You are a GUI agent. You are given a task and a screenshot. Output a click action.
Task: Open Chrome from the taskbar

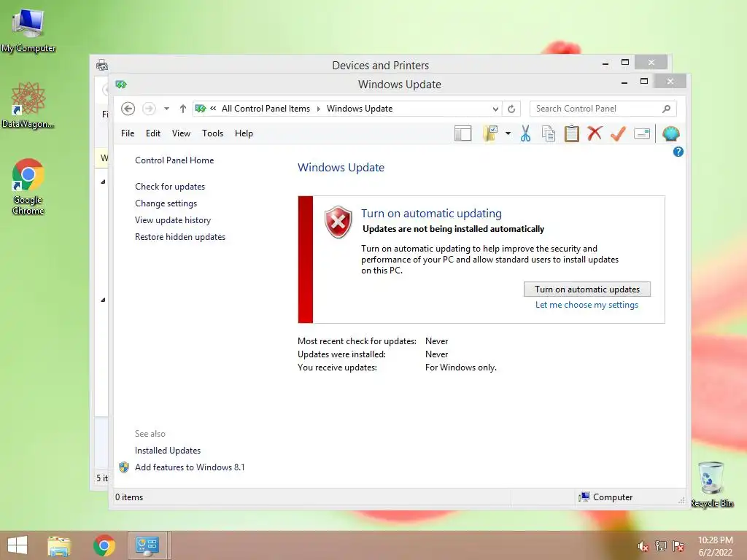click(104, 545)
